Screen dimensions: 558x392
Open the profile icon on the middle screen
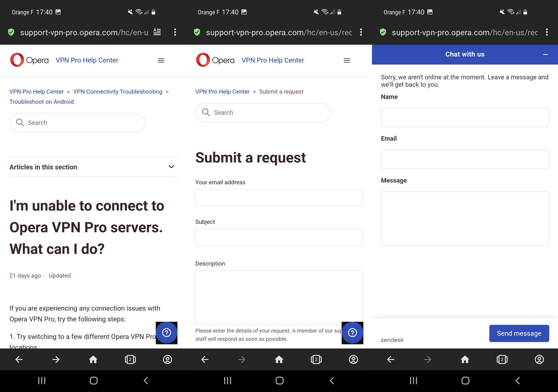353,359
